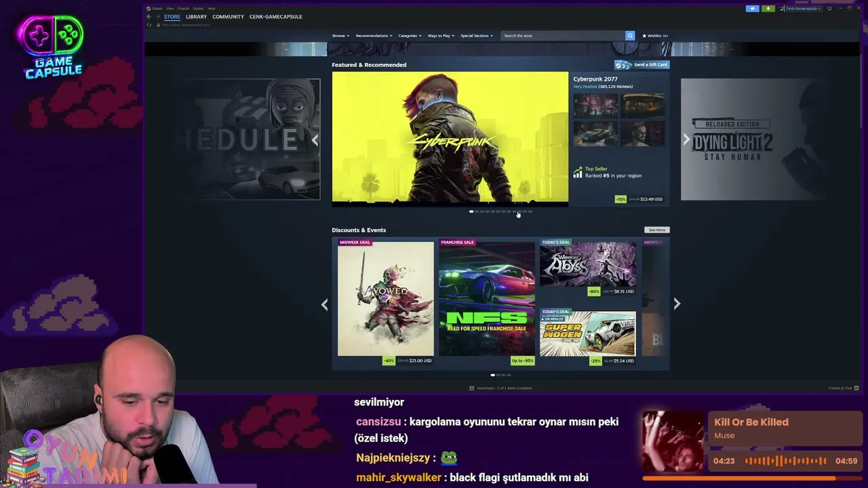Open the View menu in title bar
The width and height of the screenshot is (868, 488).
(x=170, y=8)
